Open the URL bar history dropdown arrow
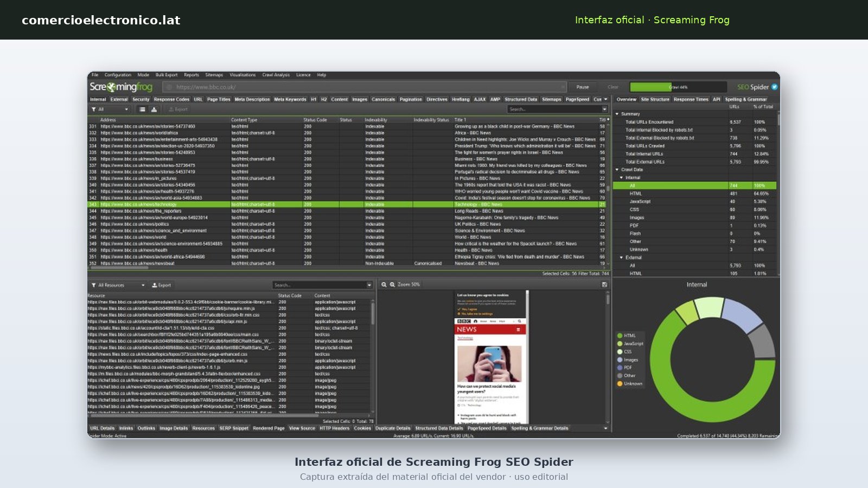This screenshot has width=868, height=488. tap(563, 87)
